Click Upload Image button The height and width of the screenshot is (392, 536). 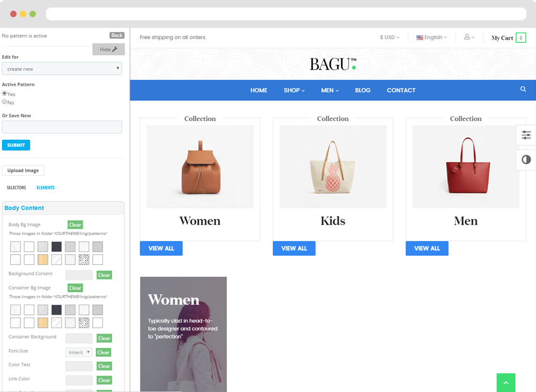coord(23,171)
